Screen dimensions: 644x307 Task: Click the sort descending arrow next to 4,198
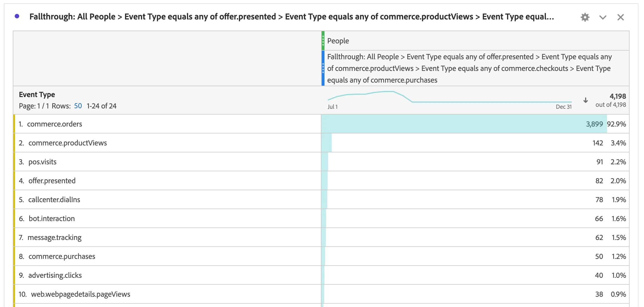point(585,100)
